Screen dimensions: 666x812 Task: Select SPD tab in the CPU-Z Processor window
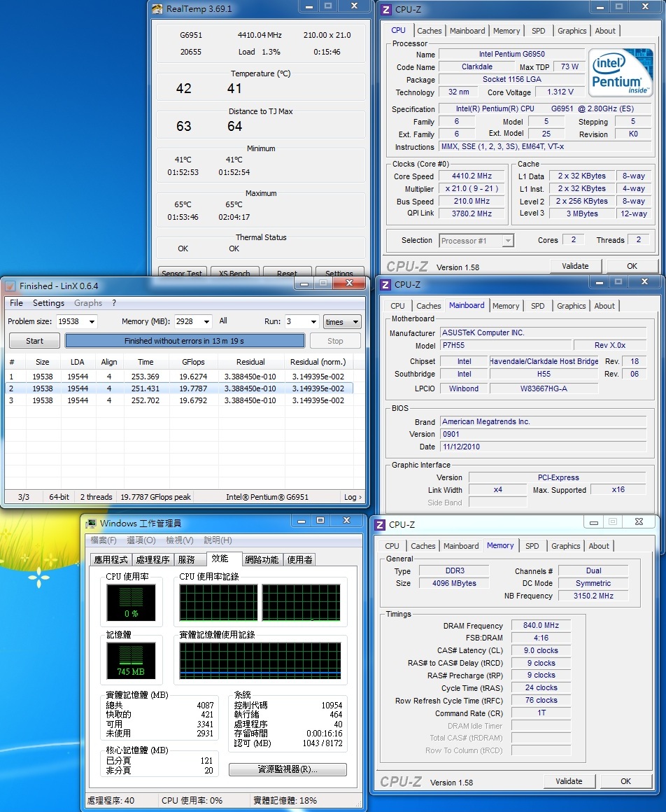(x=539, y=31)
